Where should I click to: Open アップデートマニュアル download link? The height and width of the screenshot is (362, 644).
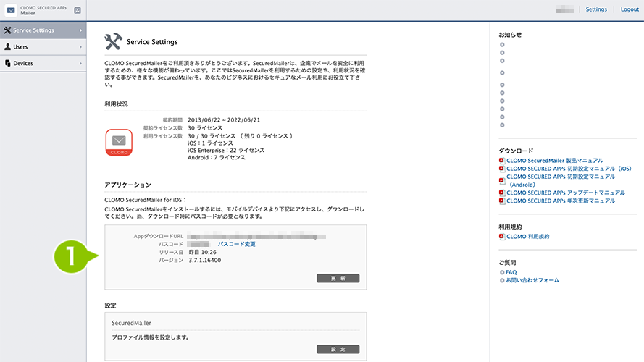tap(566, 193)
